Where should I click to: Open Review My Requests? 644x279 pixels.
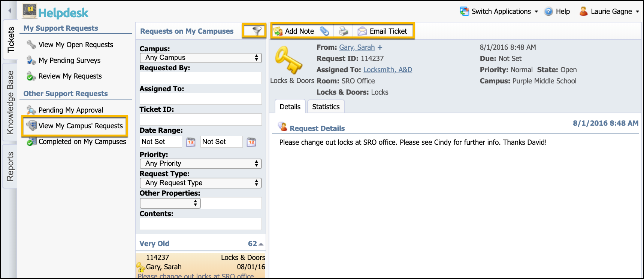[x=70, y=76]
